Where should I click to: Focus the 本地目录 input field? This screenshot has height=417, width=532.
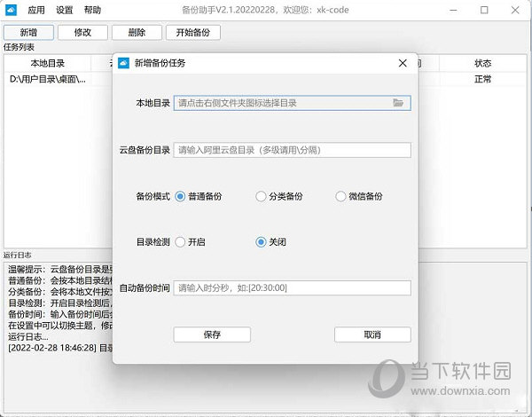pyautogui.click(x=292, y=103)
